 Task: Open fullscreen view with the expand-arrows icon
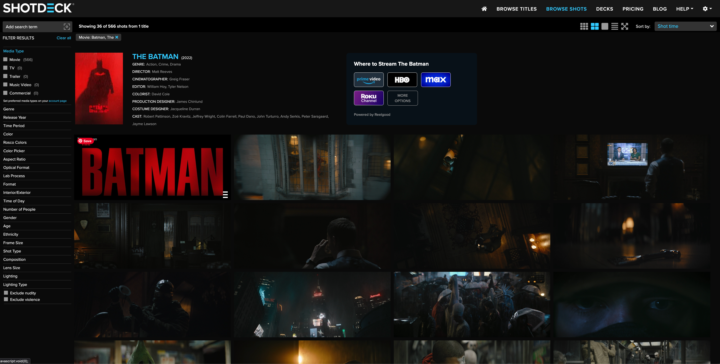pyautogui.click(x=624, y=27)
